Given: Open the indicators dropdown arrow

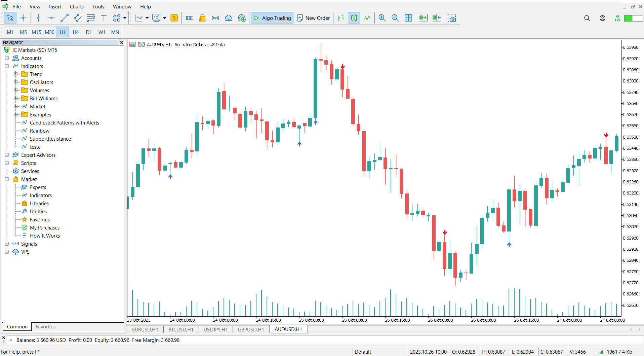Looking at the screenshot, I should (147, 18).
